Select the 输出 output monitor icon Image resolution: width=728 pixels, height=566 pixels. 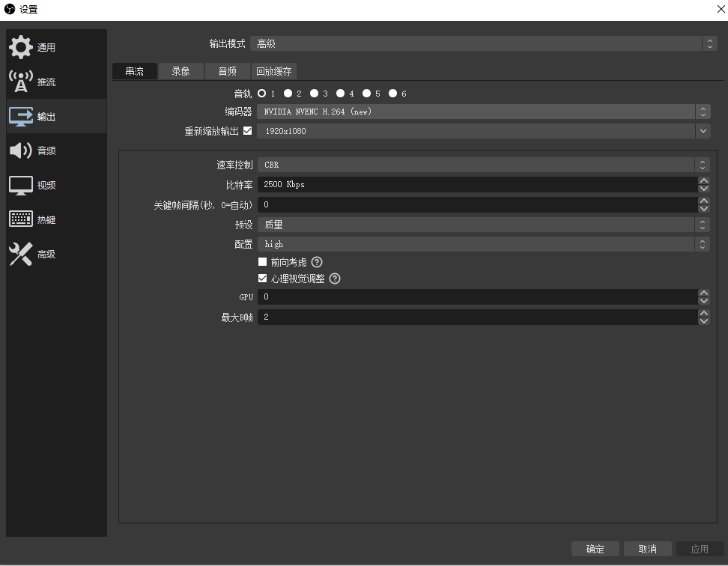pos(21,117)
